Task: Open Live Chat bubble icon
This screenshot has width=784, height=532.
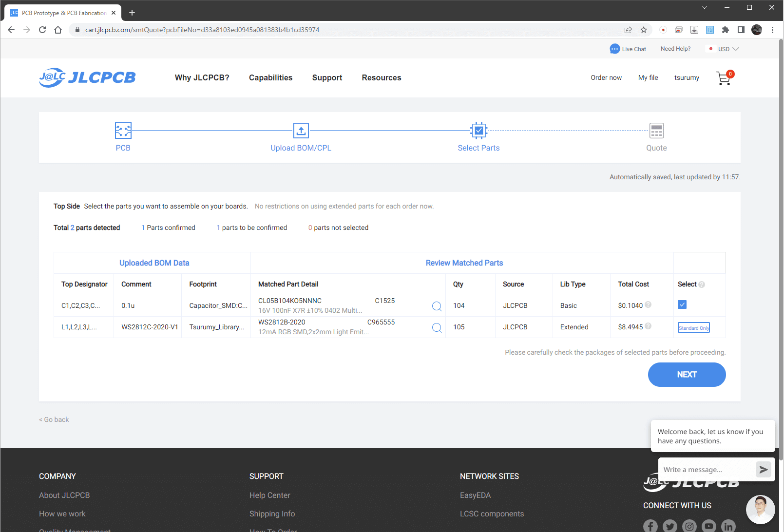Action: point(615,49)
